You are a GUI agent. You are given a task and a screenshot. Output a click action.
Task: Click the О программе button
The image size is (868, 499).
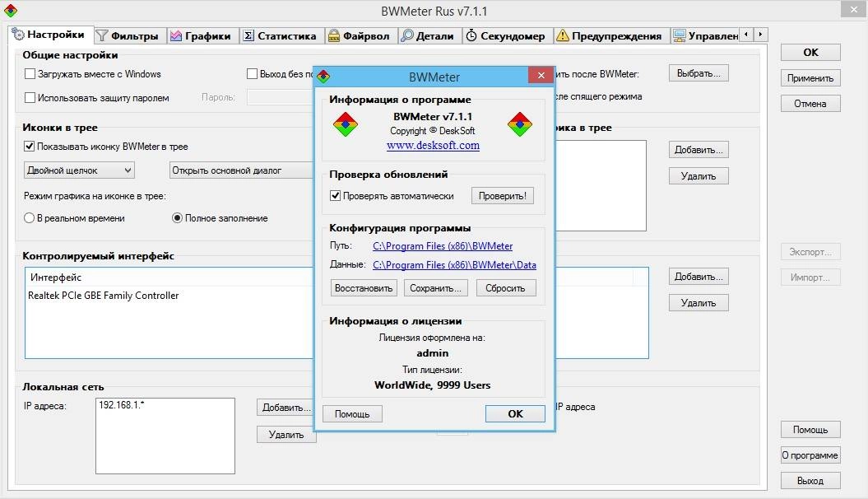click(x=810, y=455)
